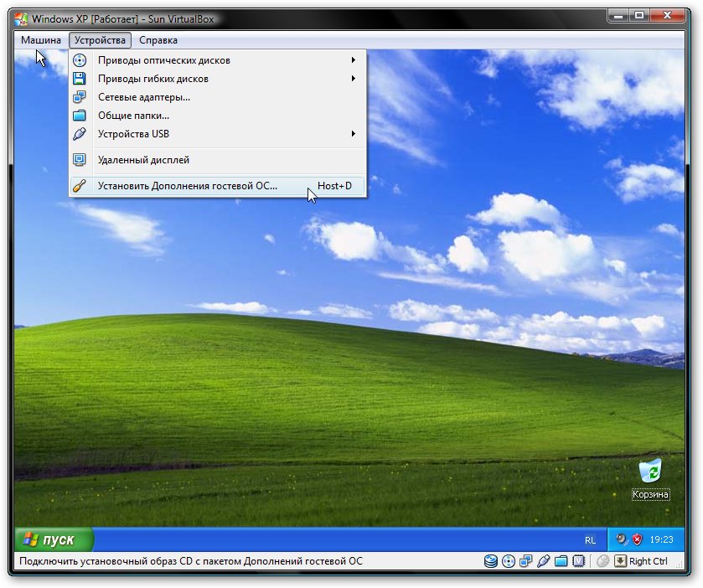Select Установить Дополнения гостевой ОС

coord(187,186)
